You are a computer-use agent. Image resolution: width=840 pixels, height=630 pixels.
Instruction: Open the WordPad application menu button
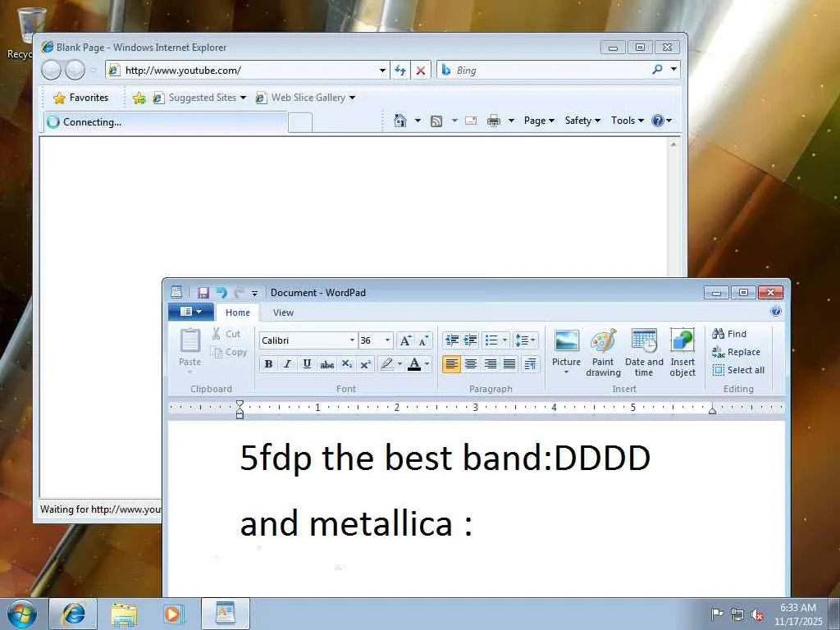(x=190, y=312)
